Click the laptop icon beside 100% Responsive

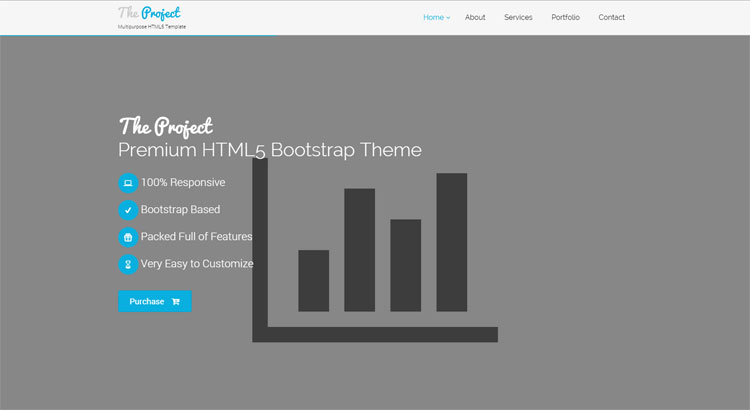click(128, 183)
